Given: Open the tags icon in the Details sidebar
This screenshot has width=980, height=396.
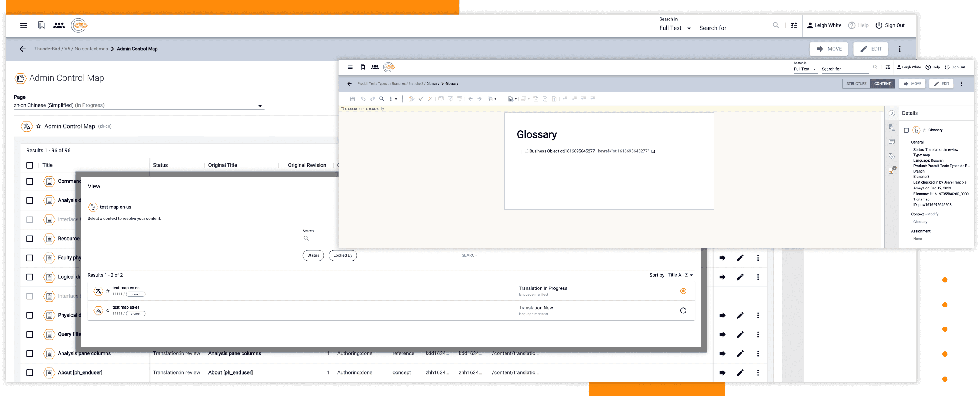Looking at the screenshot, I should [x=892, y=156].
